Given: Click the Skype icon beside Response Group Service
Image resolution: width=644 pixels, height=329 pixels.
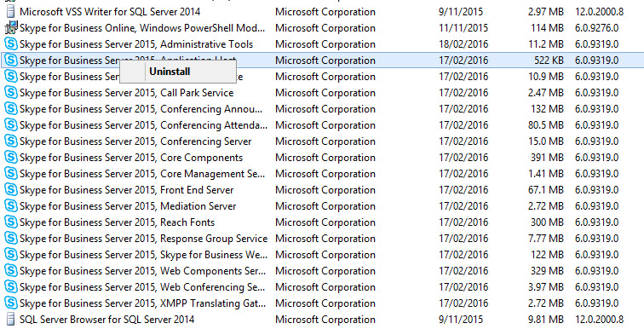Looking at the screenshot, I should [x=11, y=239].
